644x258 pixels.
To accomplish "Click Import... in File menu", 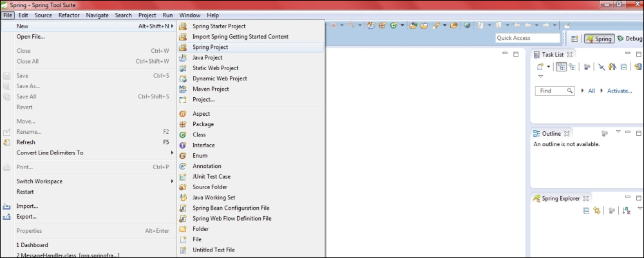I will [x=88, y=206].
